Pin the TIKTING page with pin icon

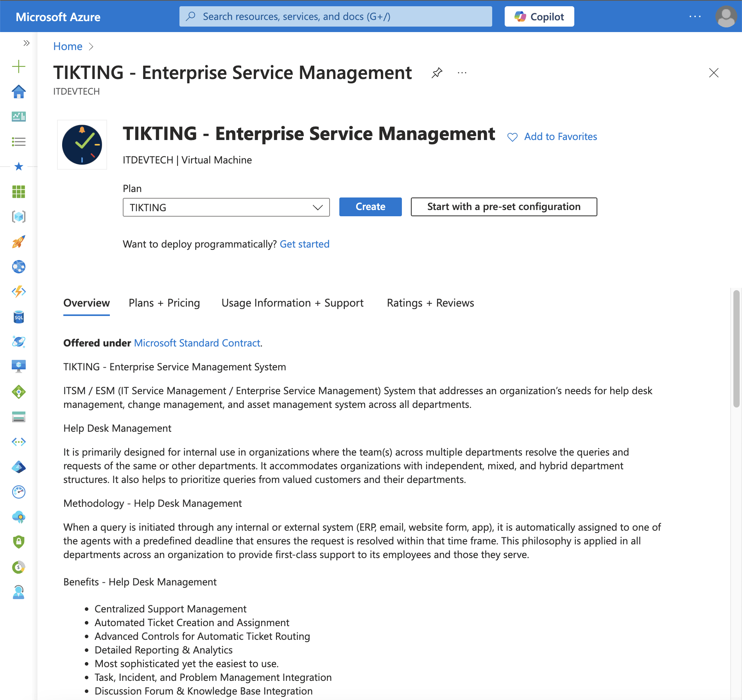[437, 73]
